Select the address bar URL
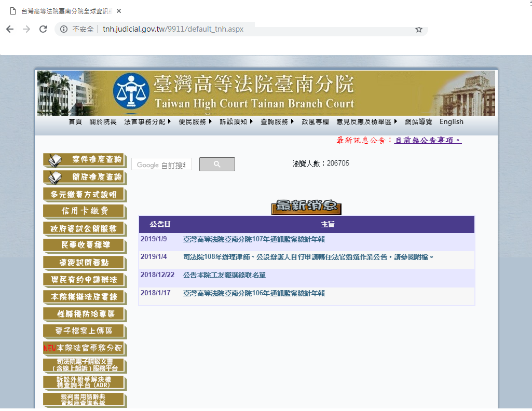The width and height of the screenshot is (532, 411). click(173, 29)
